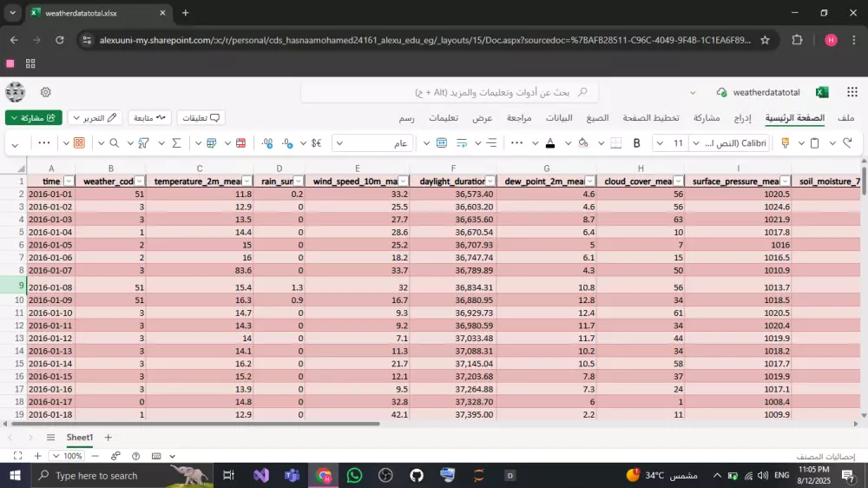Toggle the wrap text icon
This screenshot has height=488, width=868.
pos(462,143)
